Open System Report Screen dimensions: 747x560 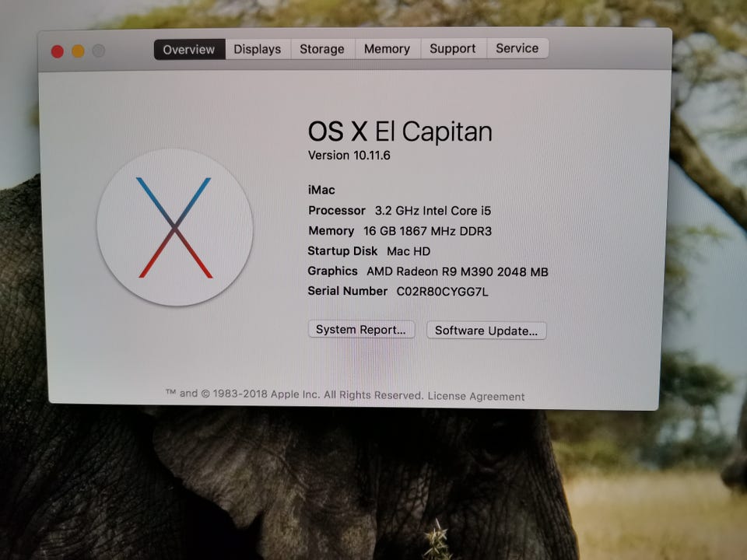pos(361,330)
